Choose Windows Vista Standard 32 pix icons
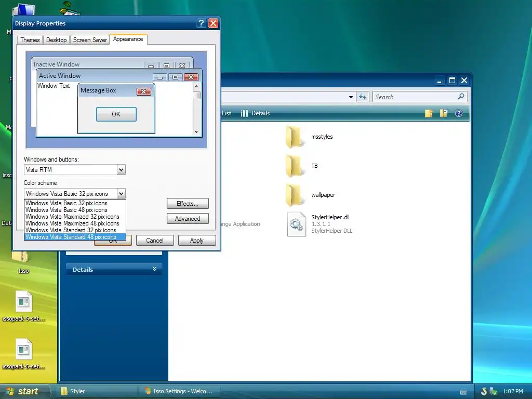The height and width of the screenshot is (399, 532). point(75,230)
